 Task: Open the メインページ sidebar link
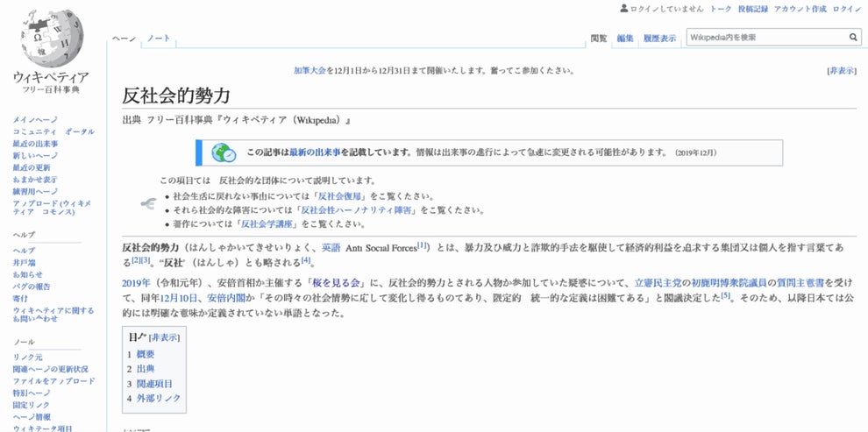[x=36, y=119]
